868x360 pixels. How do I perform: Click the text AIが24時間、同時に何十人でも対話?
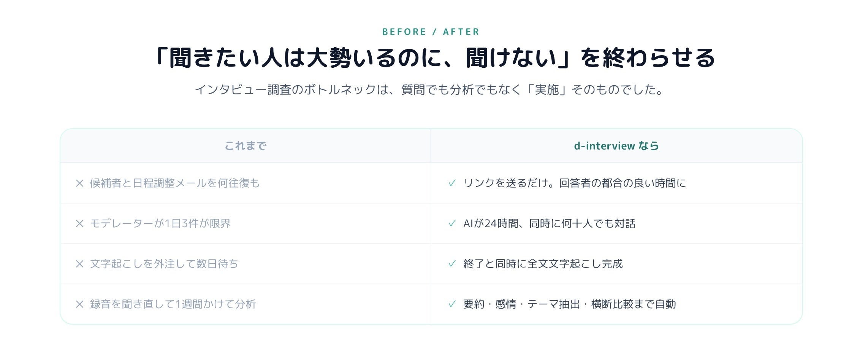549,224
